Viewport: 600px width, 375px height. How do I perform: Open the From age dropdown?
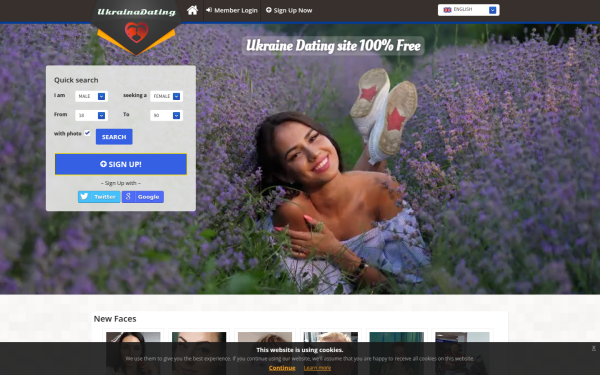[91, 115]
